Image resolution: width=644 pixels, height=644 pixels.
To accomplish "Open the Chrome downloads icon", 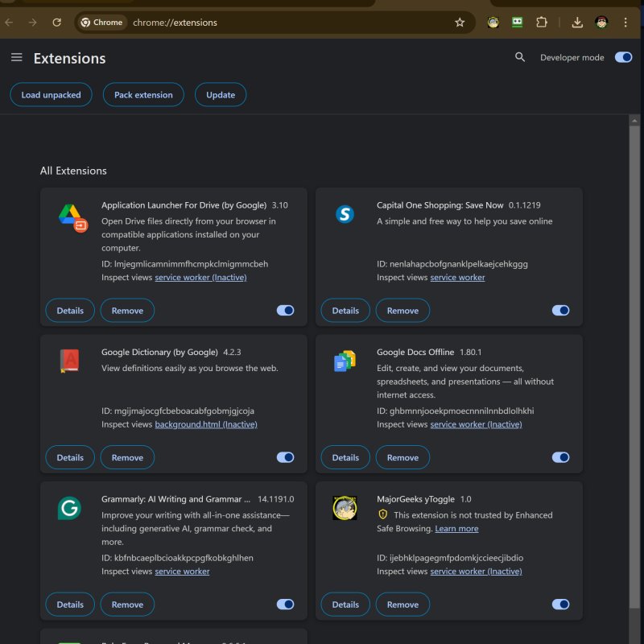I will [577, 23].
